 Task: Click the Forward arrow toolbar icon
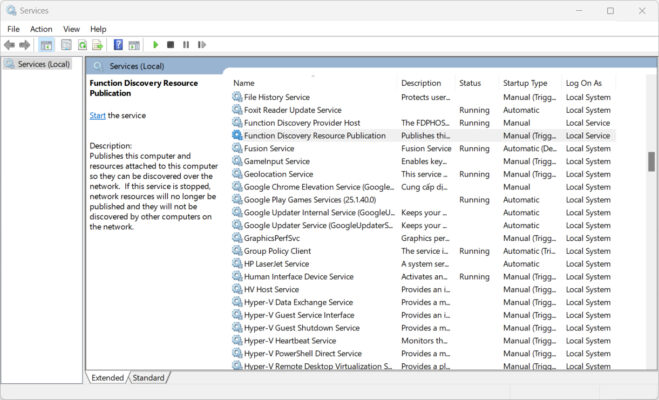25,45
